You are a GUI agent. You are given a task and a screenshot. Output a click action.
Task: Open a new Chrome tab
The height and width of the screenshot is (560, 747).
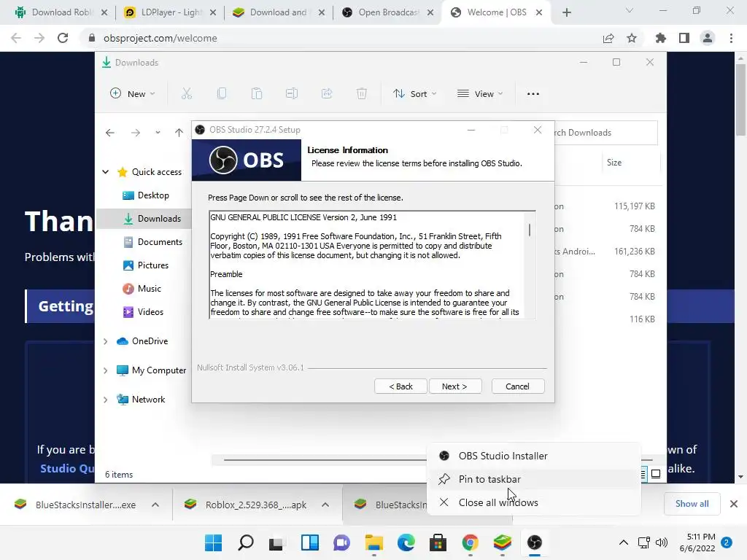pos(566,12)
